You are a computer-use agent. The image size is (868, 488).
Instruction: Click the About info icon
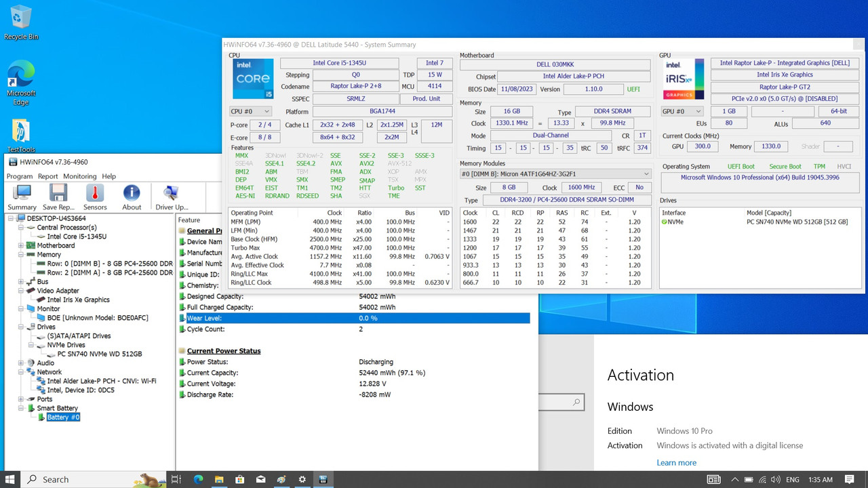point(132,197)
